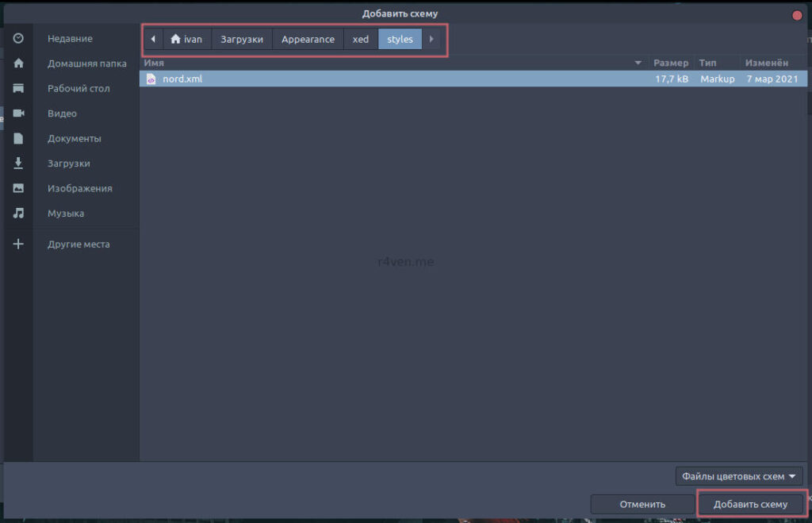Click the plus icon for Other locations
Viewport: 812px width, 523px height.
[18, 244]
